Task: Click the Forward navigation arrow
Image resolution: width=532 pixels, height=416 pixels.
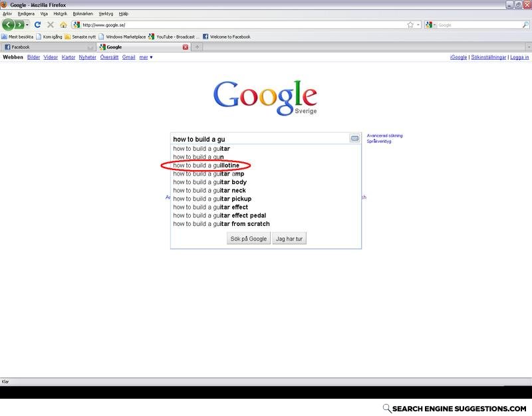Action: pyautogui.click(x=20, y=25)
